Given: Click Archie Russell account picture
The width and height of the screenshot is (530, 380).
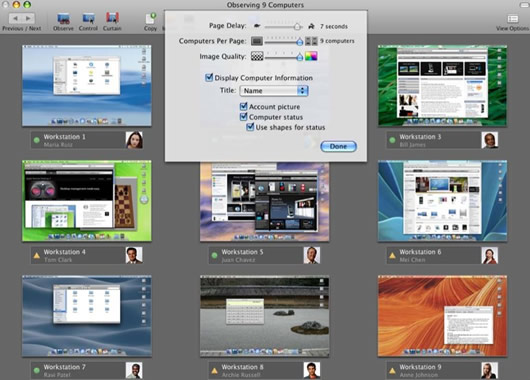Looking at the screenshot, I should coord(312,370).
